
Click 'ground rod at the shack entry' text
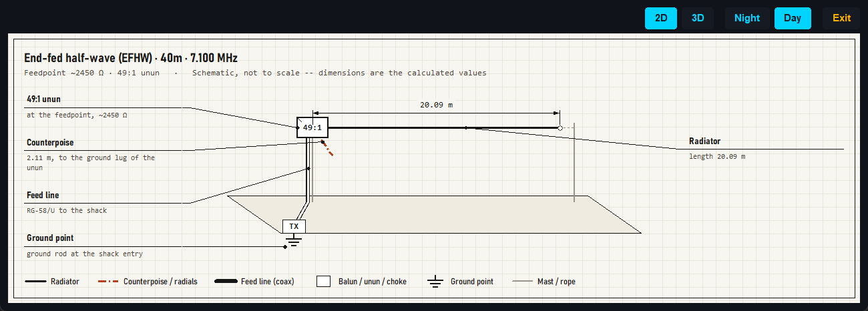[85, 254]
